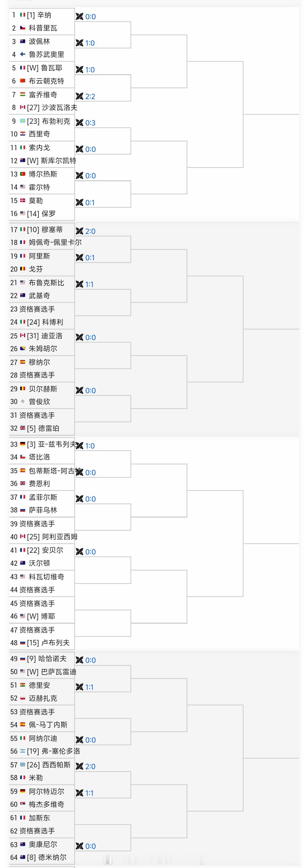The height and width of the screenshot is (868, 308).
Task: Open player 哈恰诺夫 seeded [9]
Action: 46,659
